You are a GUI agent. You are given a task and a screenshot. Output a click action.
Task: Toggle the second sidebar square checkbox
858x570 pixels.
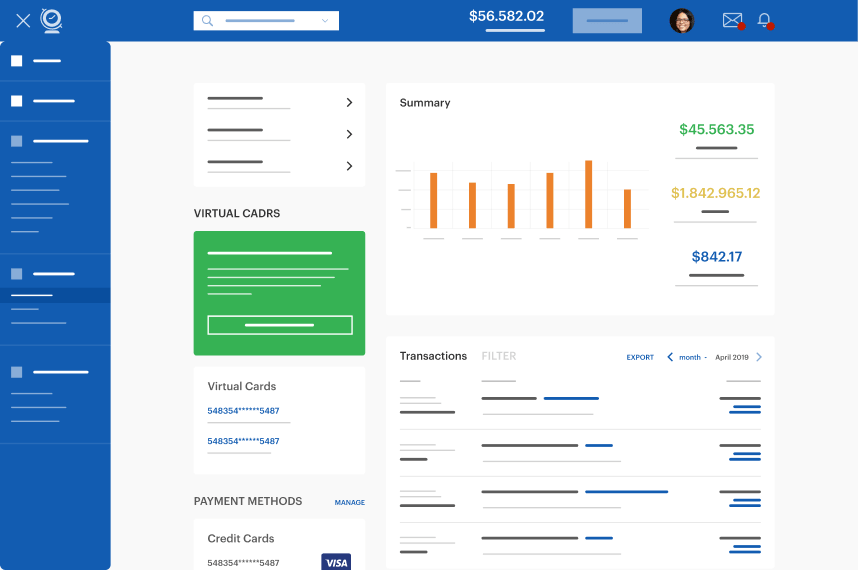coord(16,101)
